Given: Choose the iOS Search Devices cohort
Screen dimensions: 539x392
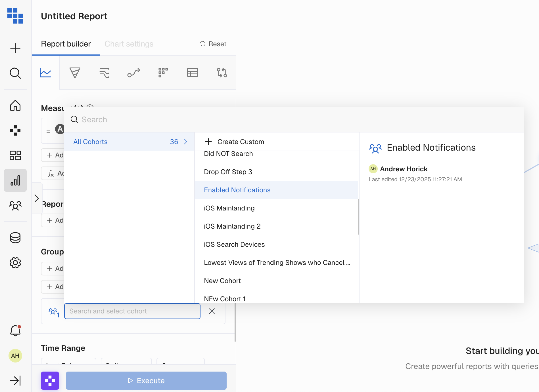Looking at the screenshot, I should click(276, 245).
